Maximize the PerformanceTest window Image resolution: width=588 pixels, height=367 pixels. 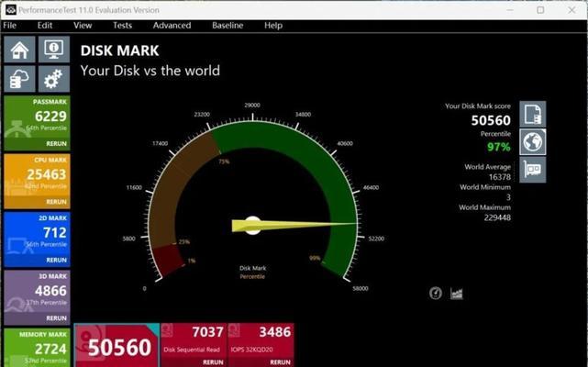click(540, 10)
